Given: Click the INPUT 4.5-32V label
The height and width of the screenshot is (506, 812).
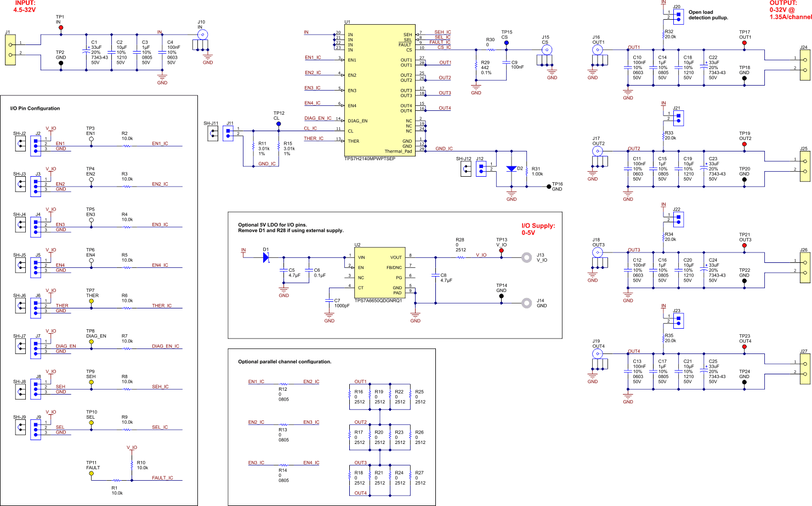Looking at the screenshot, I should pyautogui.click(x=25, y=7).
